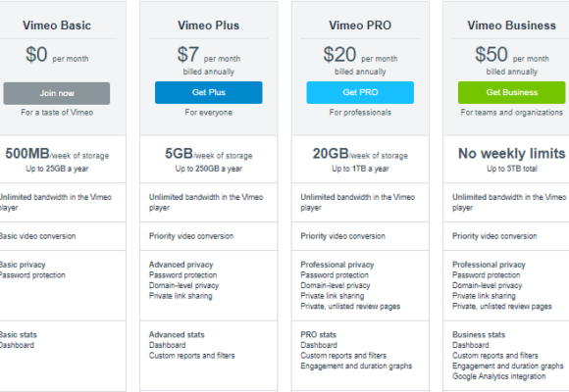Click the gray Join now button
Screen dimensions: 569x392
click(57, 93)
